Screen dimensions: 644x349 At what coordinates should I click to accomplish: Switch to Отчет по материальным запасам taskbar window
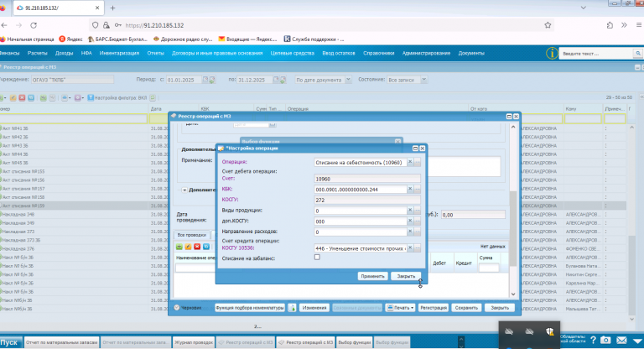pyautogui.click(x=61, y=342)
